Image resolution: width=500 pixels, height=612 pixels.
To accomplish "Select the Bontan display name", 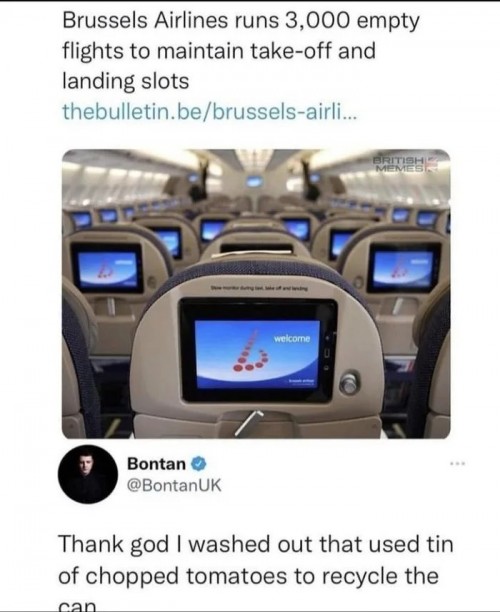I will (x=157, y=464).
